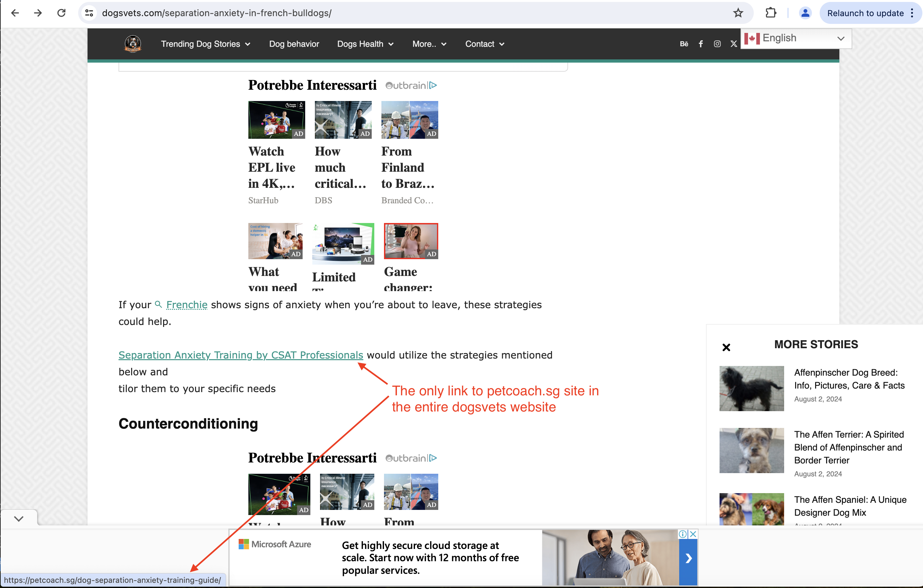
Task: Click the DogsVets logo
Action: click(133, 44)
